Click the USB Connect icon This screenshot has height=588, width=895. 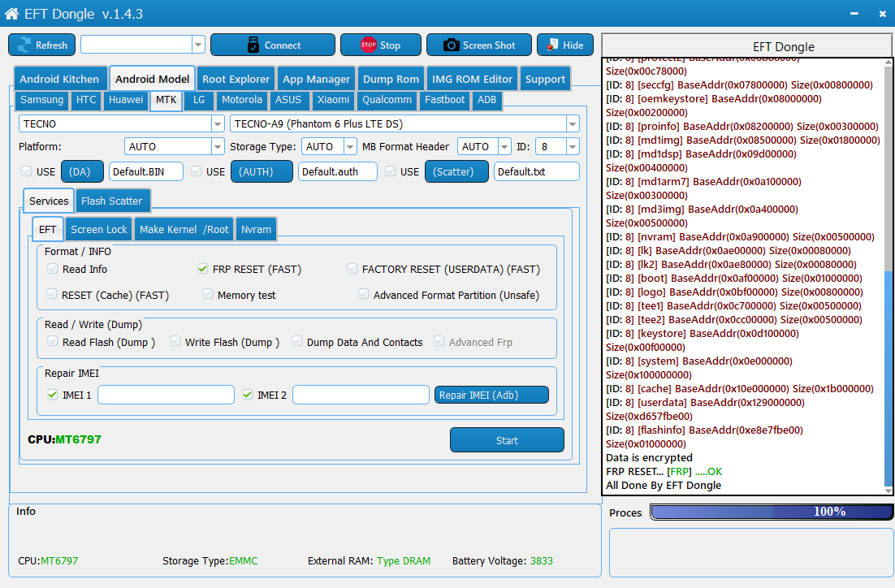253,45
